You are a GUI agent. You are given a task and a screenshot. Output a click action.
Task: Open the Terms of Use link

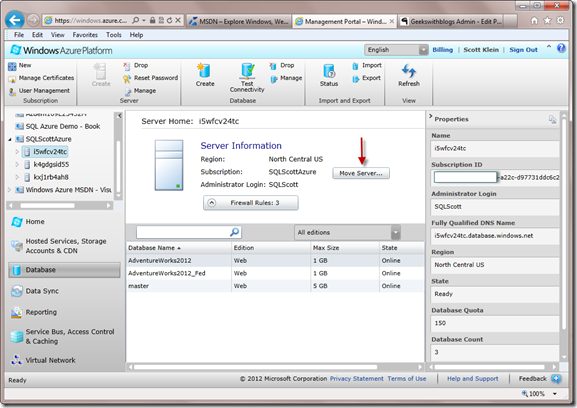point(407,379)
